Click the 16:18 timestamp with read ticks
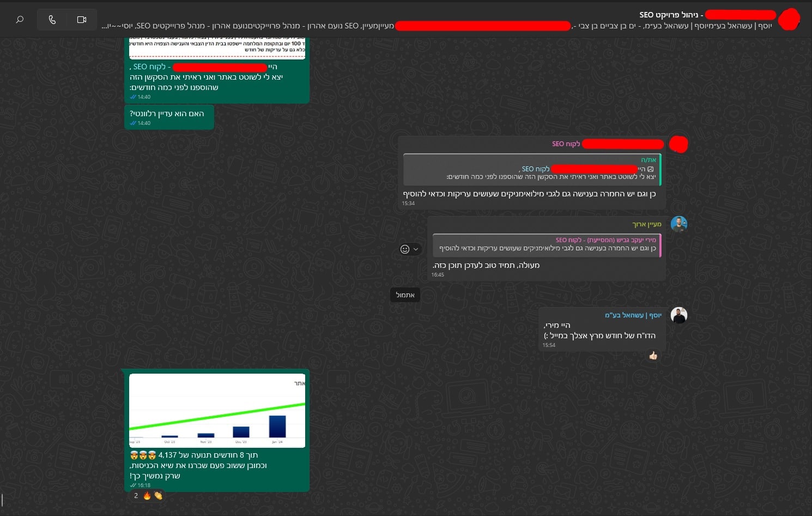Image resolution: width=812 pixels, height=516 pixels. [x=141, y=485]
